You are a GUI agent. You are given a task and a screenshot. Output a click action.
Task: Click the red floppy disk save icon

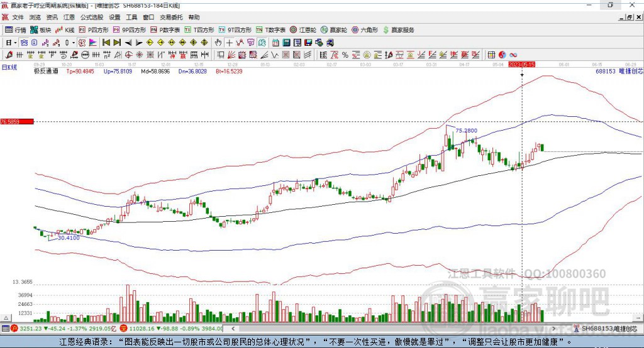[308, 43]
